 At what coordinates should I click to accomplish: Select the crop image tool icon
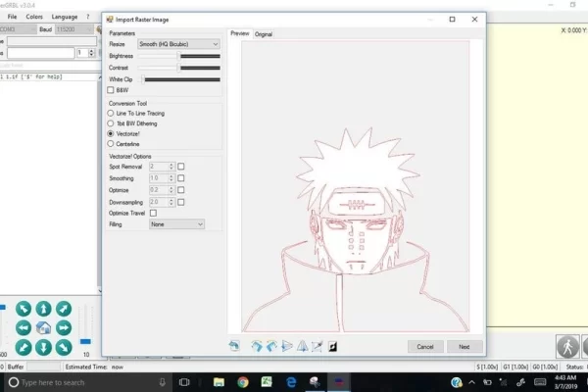pos(318,346)
